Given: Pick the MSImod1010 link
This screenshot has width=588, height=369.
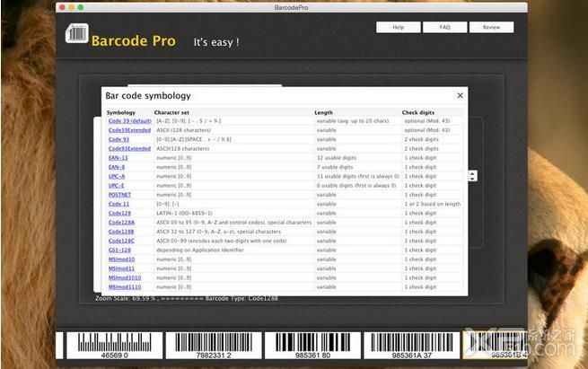Looking at the screenshot, I should 125,278.
